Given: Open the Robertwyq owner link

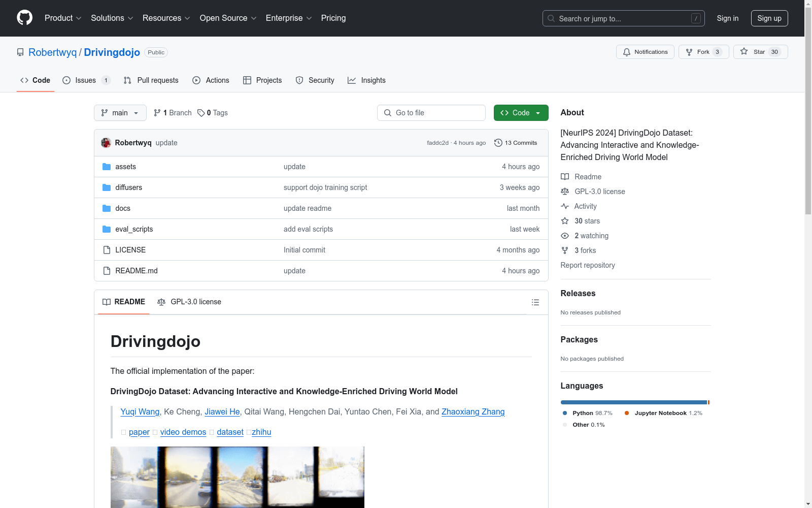Looking at the screenshot, I should (53, 52).
